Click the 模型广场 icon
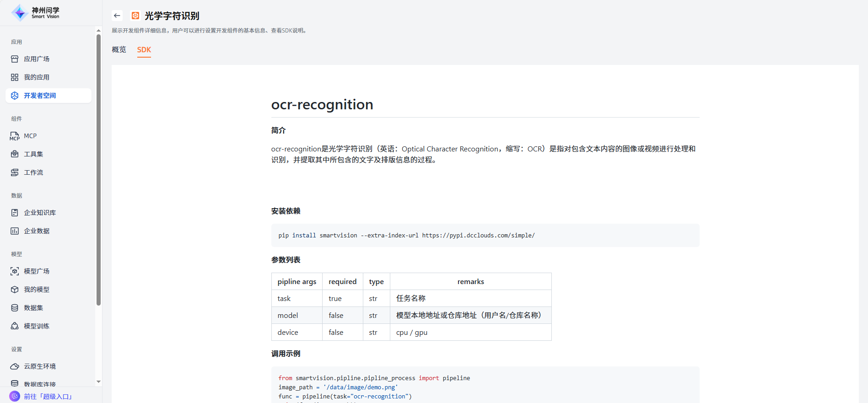Image resolution: width=868 pixels, height=403 pixels. click(x=15, y=271)
